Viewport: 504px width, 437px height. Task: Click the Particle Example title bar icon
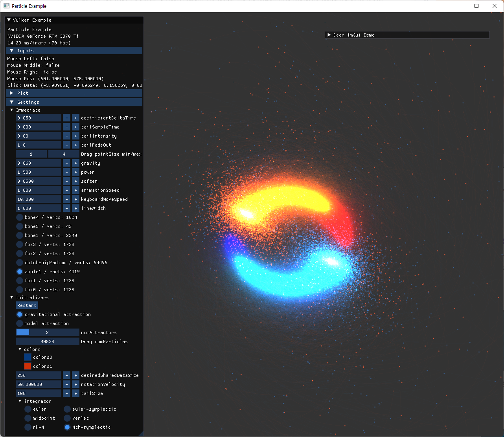tap(6, 6)
